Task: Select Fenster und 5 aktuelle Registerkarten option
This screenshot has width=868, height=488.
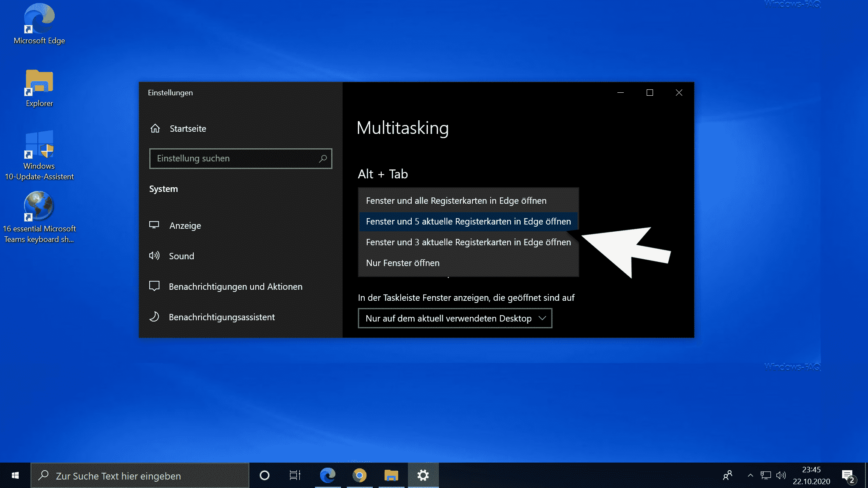Action: 468,221
